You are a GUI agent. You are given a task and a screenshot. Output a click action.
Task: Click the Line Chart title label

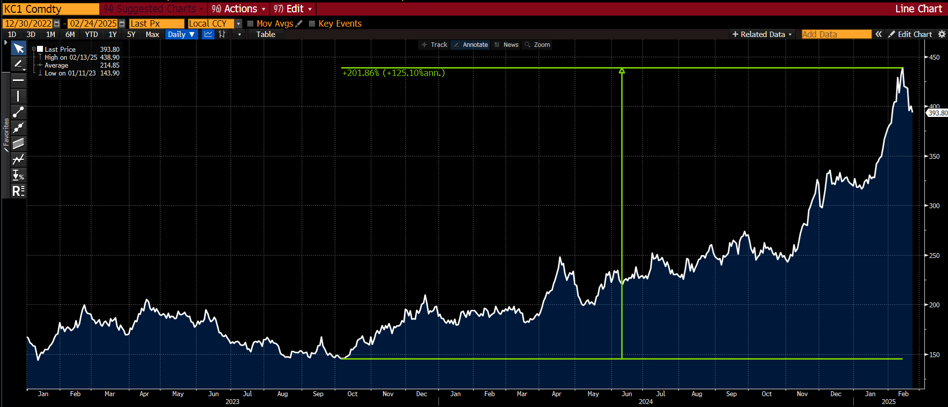tap(919, 9)
